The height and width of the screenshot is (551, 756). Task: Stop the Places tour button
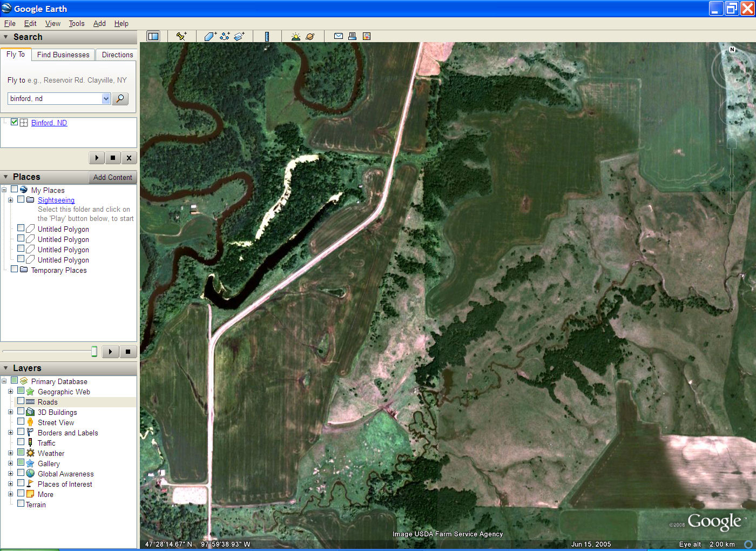128,352
